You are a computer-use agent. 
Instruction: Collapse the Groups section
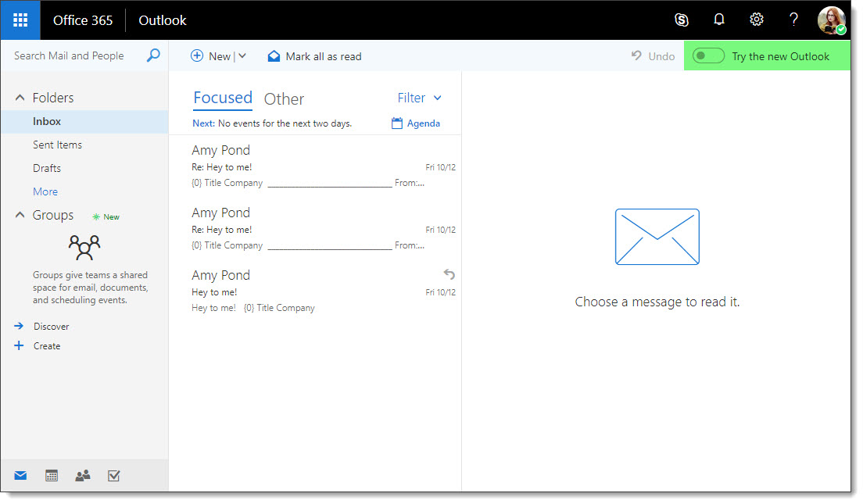pyautogui.click(x=20, y=215)
